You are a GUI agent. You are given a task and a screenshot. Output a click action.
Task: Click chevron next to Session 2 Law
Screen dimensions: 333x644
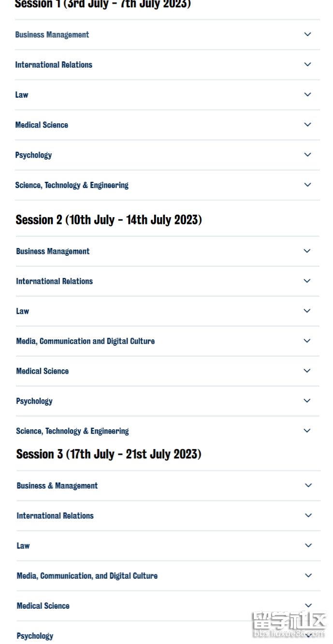307,311
